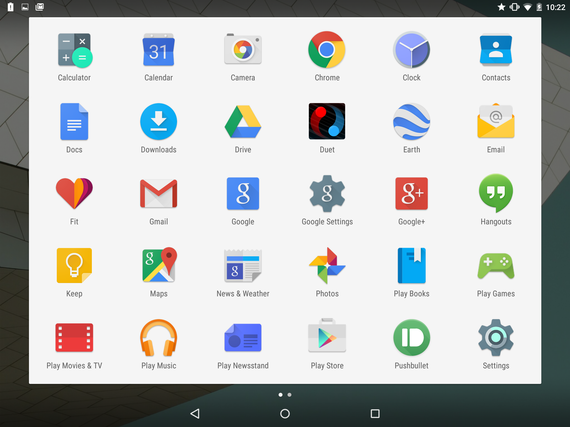Switch to second app drawer page dot
The image size is (570, 427).
click(289, 395)
